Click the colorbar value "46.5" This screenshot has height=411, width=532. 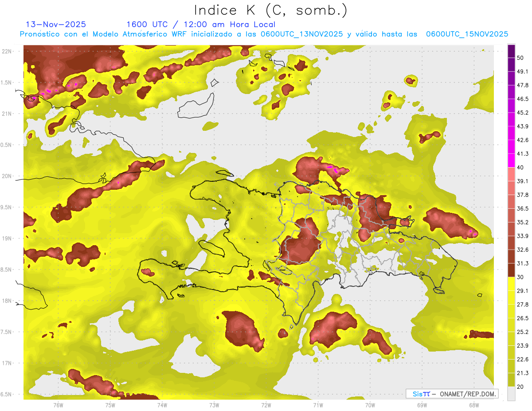(x=523, y=99)
